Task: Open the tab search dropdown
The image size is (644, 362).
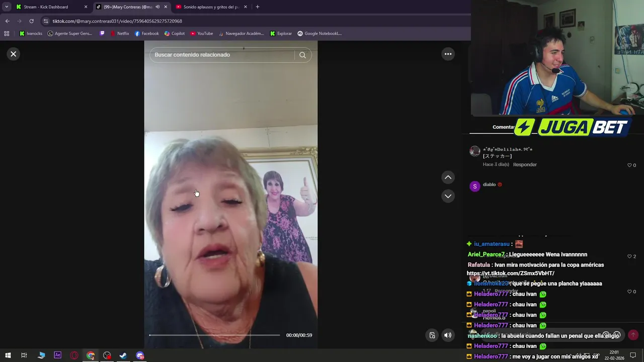Action: coord(7,7)
